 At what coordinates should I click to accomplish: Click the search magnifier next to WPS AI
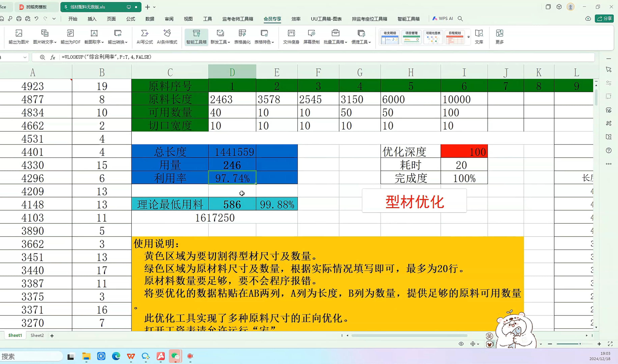(x=460, y=19)
